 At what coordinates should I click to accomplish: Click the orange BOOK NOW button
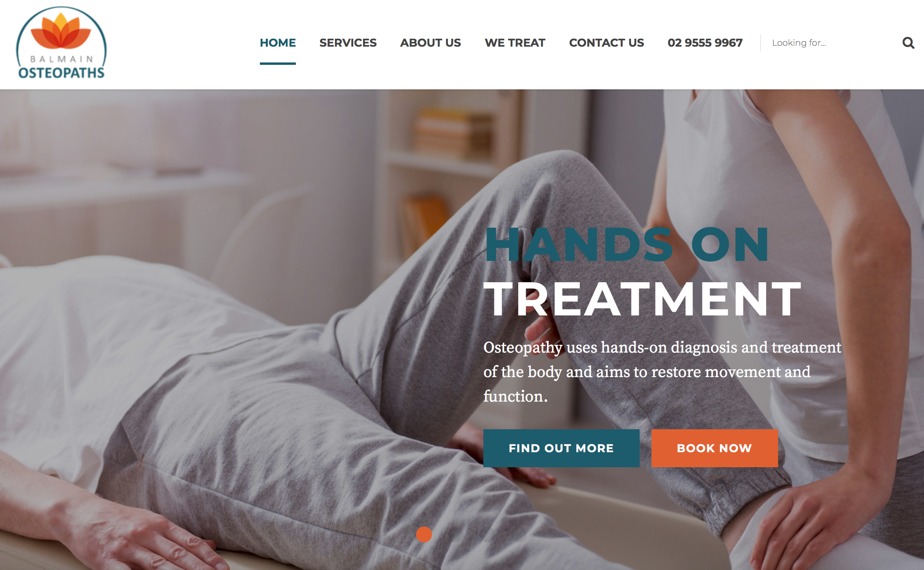tap(714, 448)
